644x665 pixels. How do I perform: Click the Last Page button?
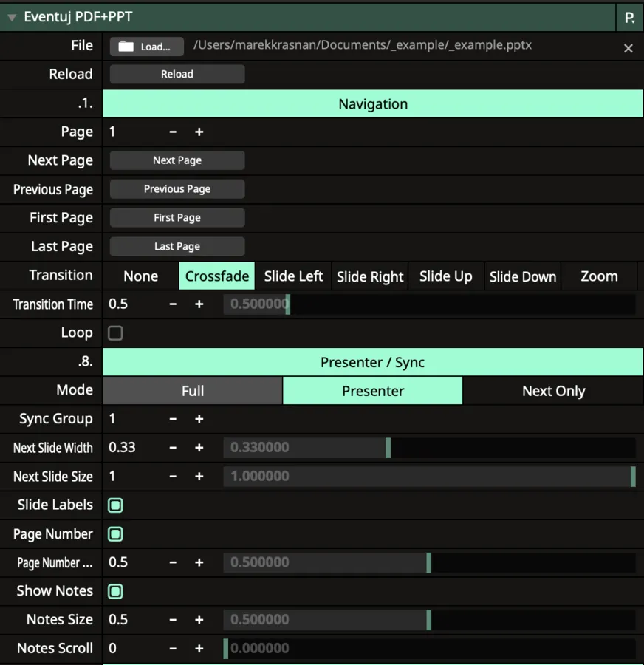pos(177,246)
